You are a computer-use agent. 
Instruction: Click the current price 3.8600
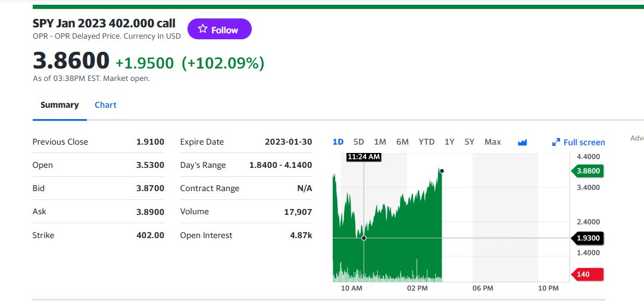pos(71,61)
